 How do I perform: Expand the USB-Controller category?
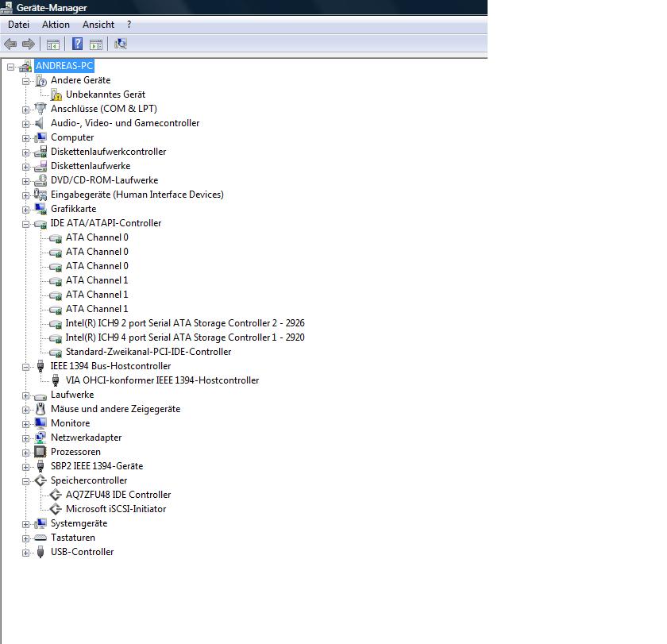click(26, 553)
